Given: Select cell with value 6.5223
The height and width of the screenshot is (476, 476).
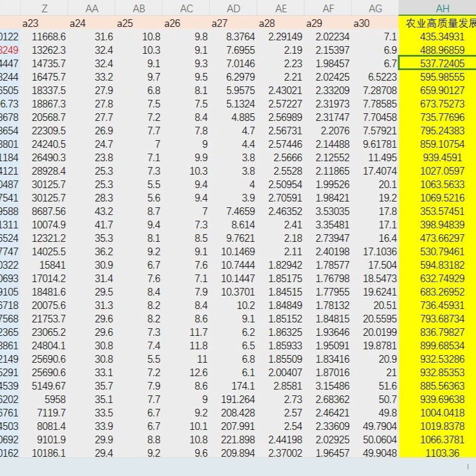Looking at the screenshot, I should (x=375, y=77).
